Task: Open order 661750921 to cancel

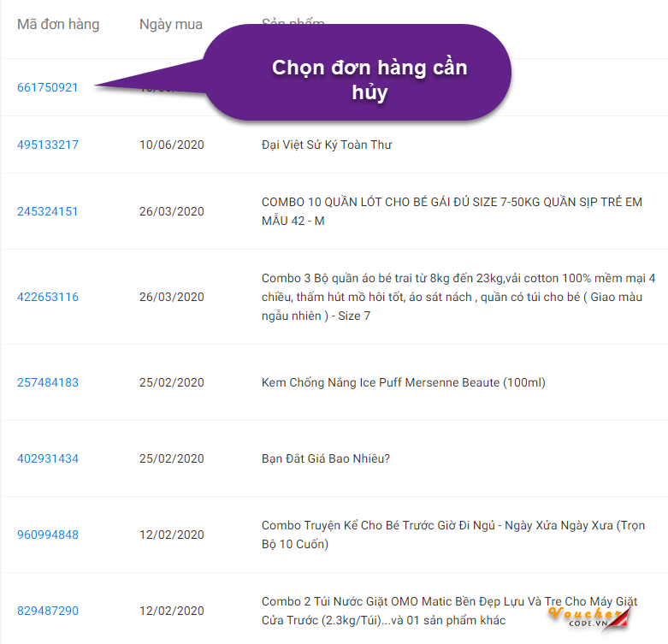Action: [48, 87]
